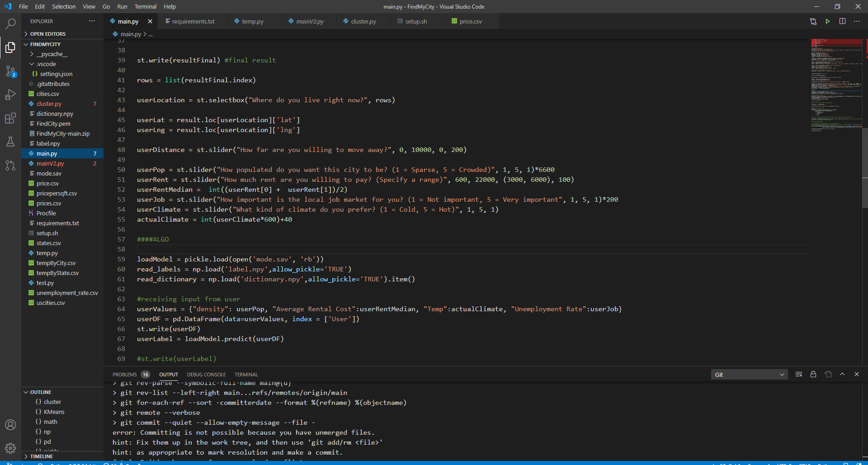Open cluster.py from the explorer
The image size is (868, 465).
pyautogui.click(x=49, y=104)
